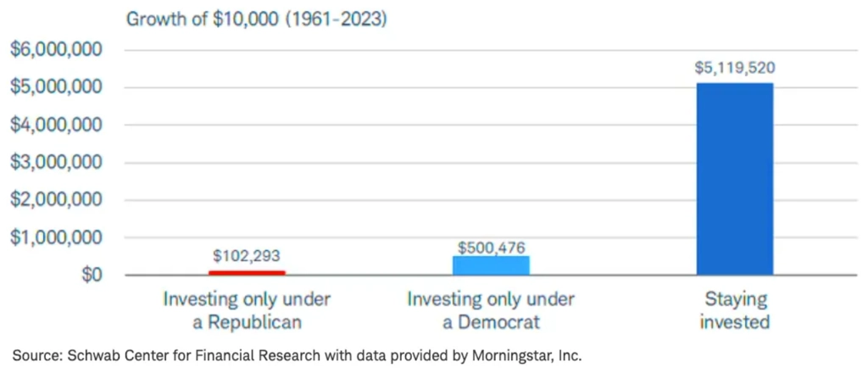Click the red Republican bar

(247, 272)
